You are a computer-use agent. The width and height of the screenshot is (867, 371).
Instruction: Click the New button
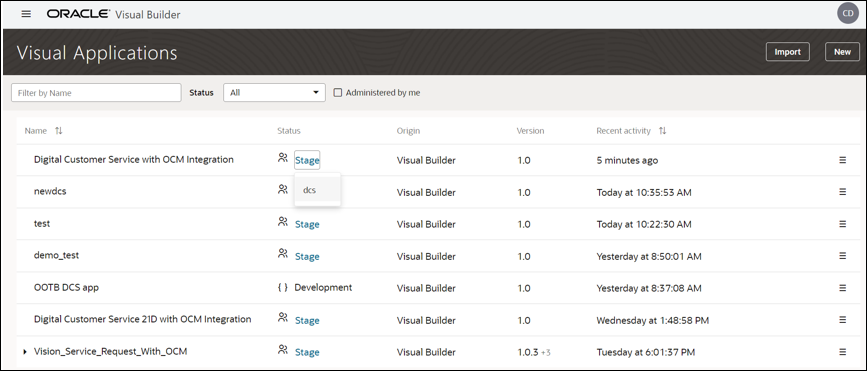point(842,52)
